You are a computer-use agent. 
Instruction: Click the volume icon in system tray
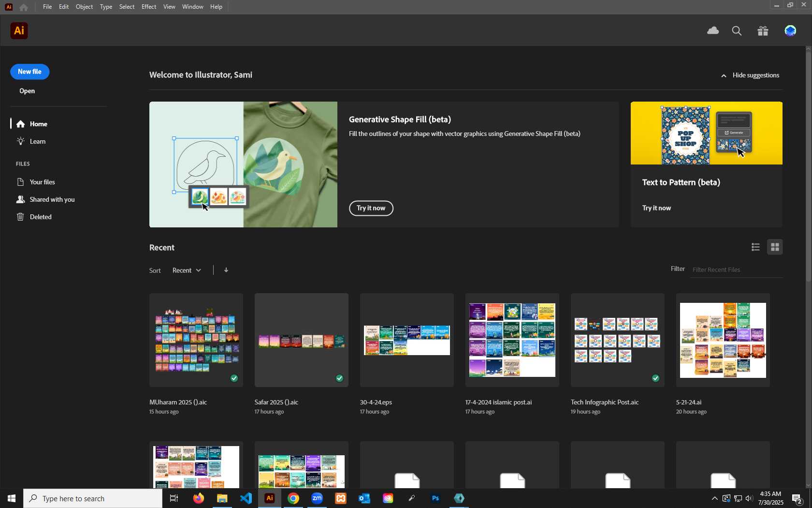coord(749,498)
